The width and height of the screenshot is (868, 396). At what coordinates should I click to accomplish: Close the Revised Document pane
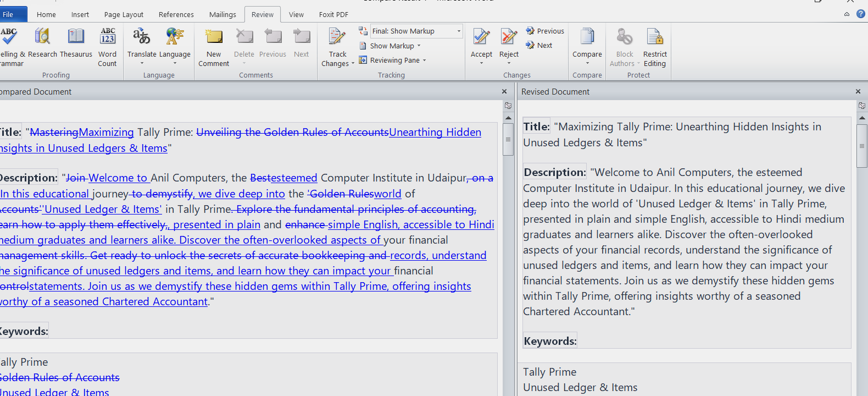[x=858, y=92]
